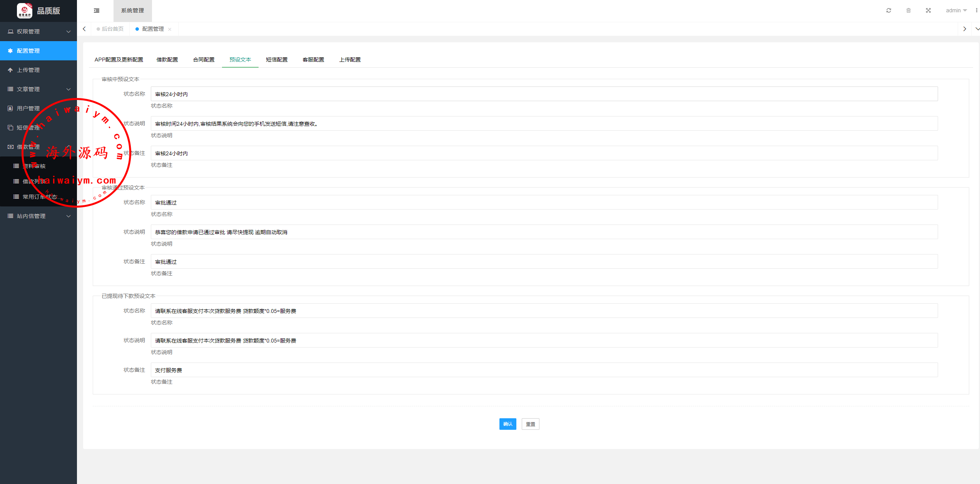Close the 配置管理 page tab
Viewport: 980px width, 484px height.
(x=170, y=29)
